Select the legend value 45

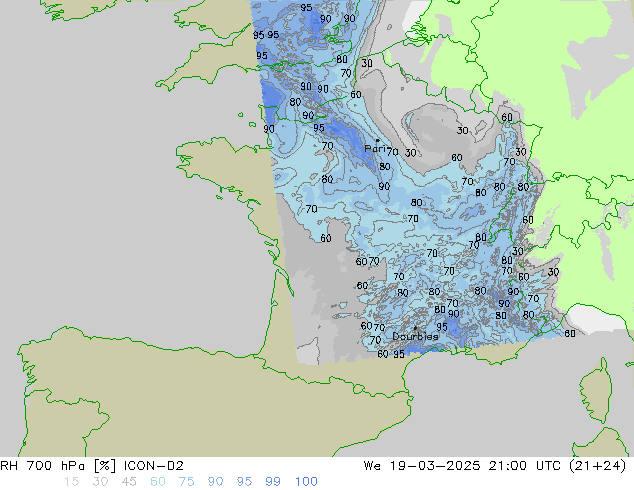(129, 482)
